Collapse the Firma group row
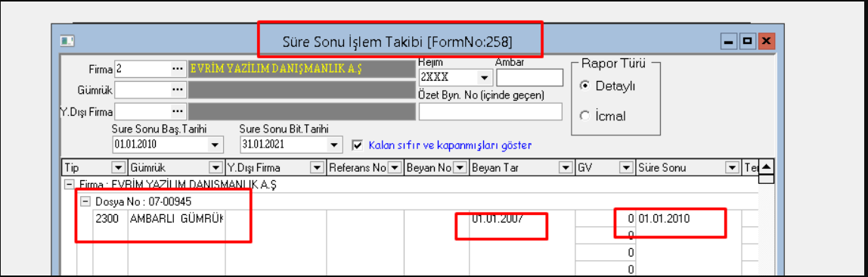This screenshot has height=277, width=868. coord(70,185)
